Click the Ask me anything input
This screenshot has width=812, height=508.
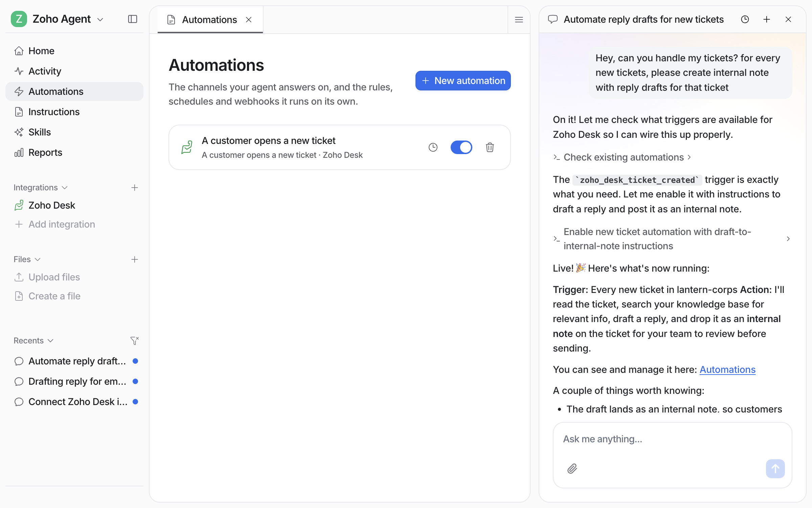point(672,439)
